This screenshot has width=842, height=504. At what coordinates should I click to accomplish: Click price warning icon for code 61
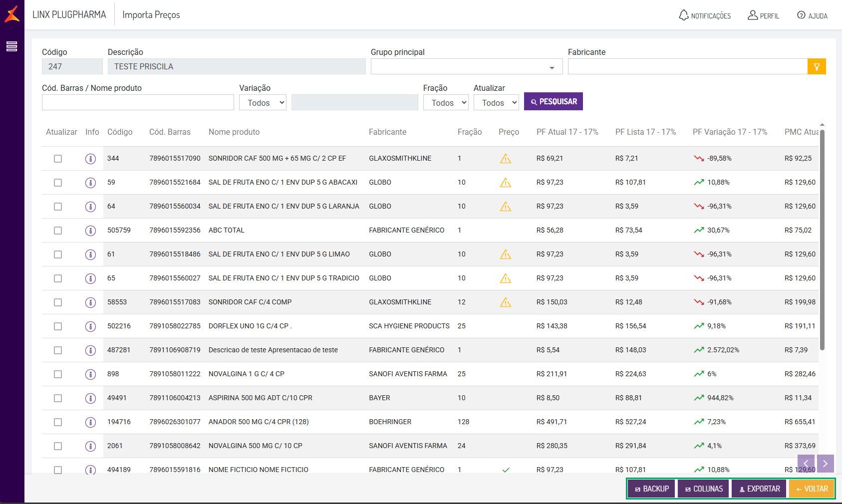tap(506, 254)
